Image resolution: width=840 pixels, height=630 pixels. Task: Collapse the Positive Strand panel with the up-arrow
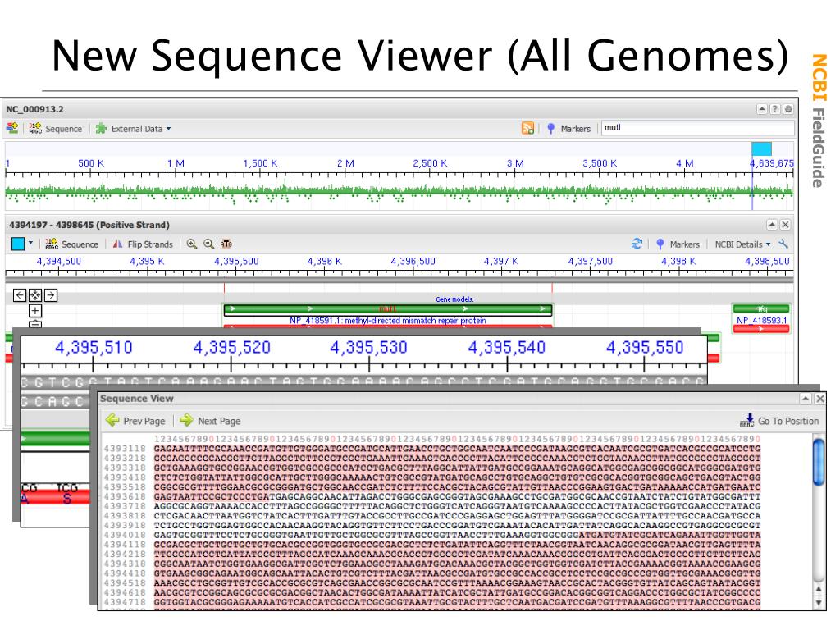(772, 225)
